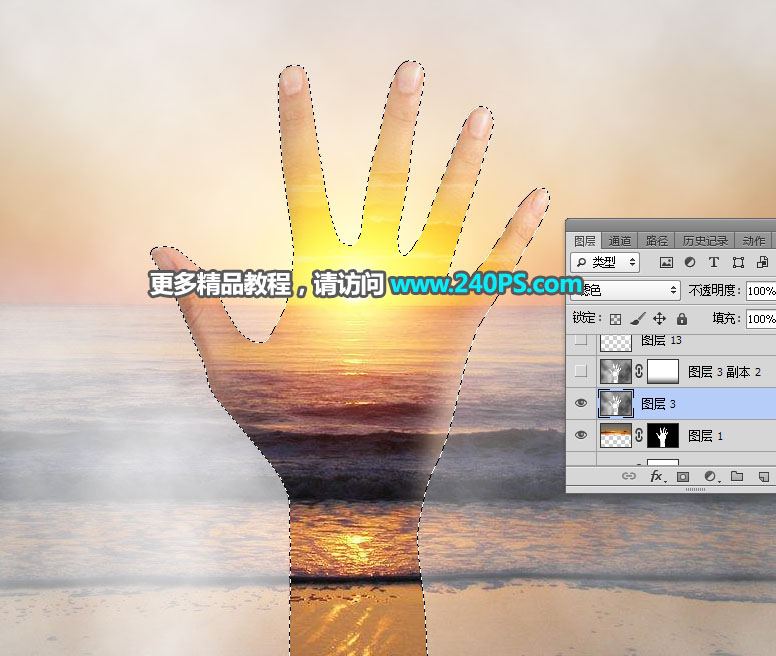Select layer named 图层 1
The height and width of the screenshot is (656, 776).
point(705,436)
